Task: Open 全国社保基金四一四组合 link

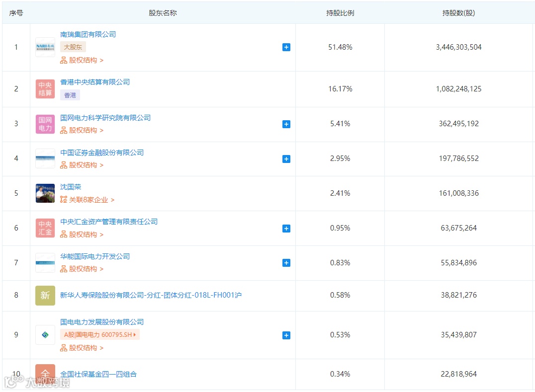Action: (98, 374)
